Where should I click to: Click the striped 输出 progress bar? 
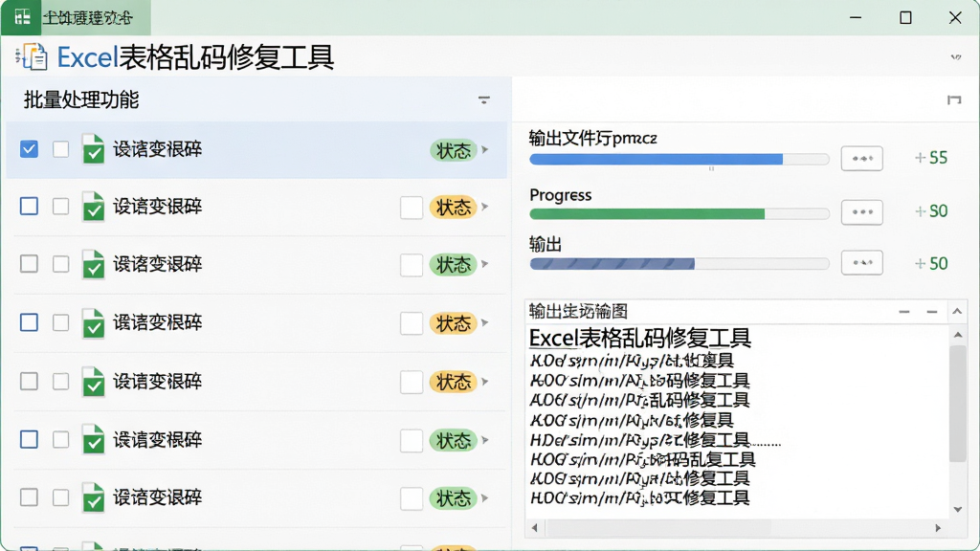(679, 264)
